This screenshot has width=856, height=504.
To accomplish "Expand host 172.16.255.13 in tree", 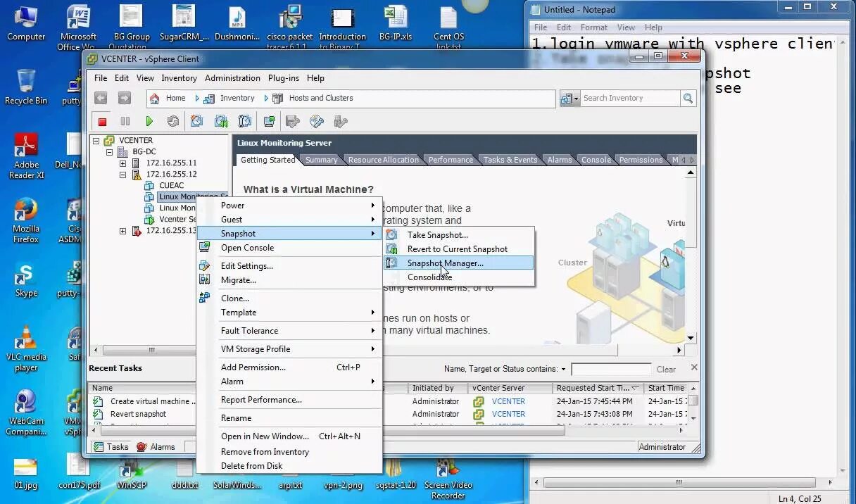I will [x=123, y=231].
